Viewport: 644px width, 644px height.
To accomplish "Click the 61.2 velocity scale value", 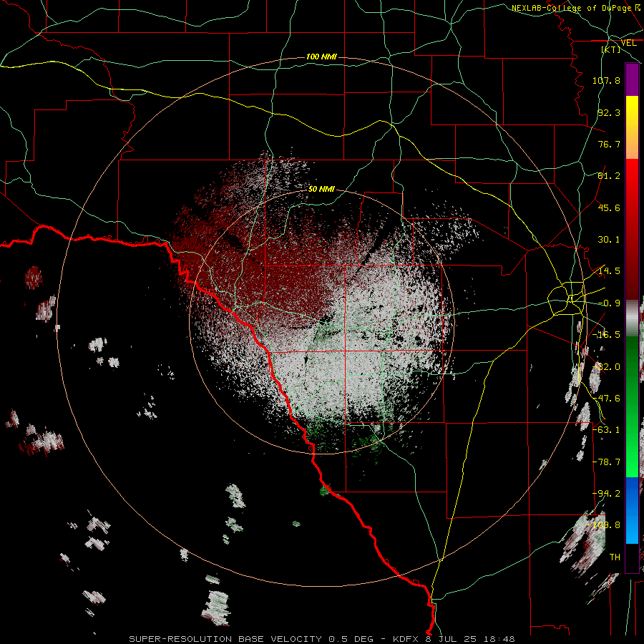I will pos(609,176).
